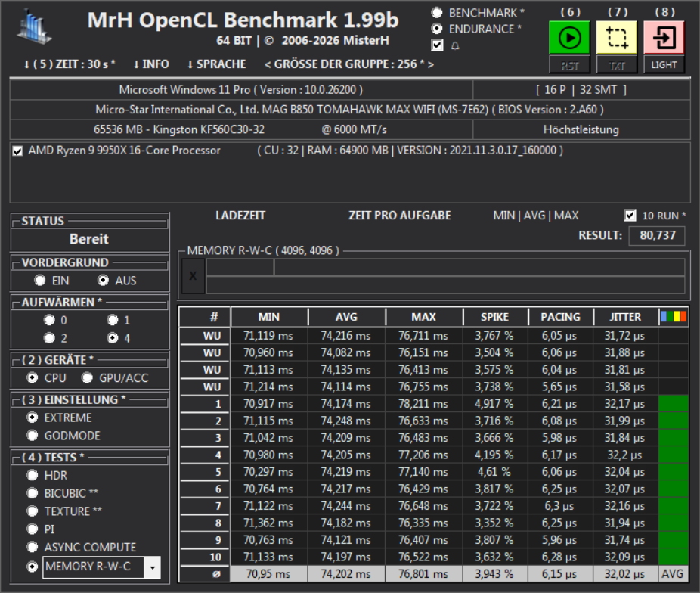Select the HDR test
The height and width of the screenshot is (593, 700).
(33, 475)
